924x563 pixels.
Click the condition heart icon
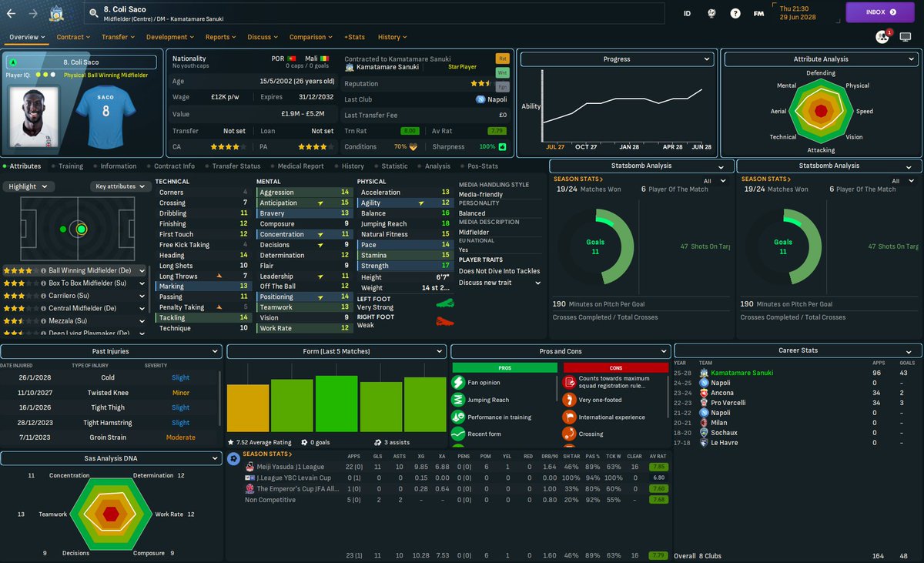point(413,146)
